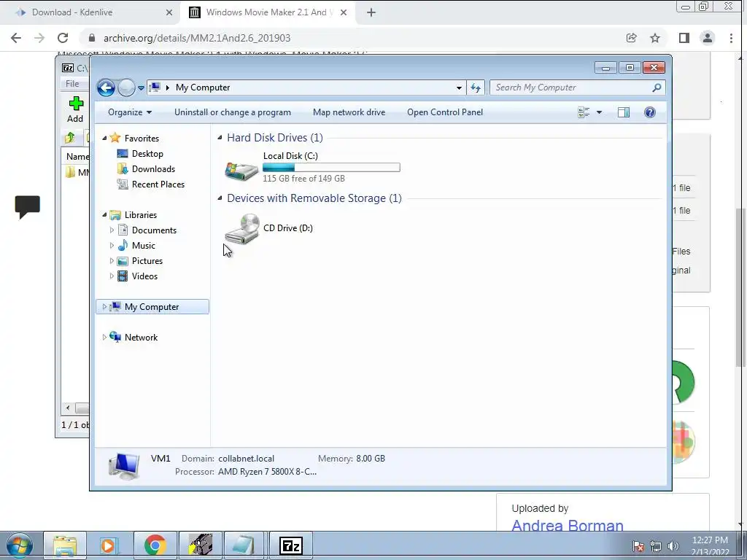Open Windows Media Player from taskbar
The width and height of the screenshot is (747, 560).
coord(110,545)
